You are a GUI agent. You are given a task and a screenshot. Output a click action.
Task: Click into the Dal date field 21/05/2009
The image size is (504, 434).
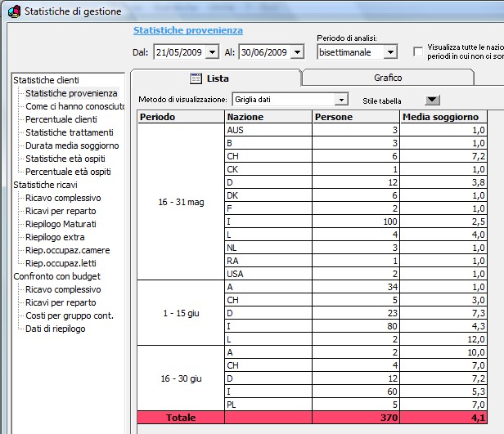click(180, 52)
